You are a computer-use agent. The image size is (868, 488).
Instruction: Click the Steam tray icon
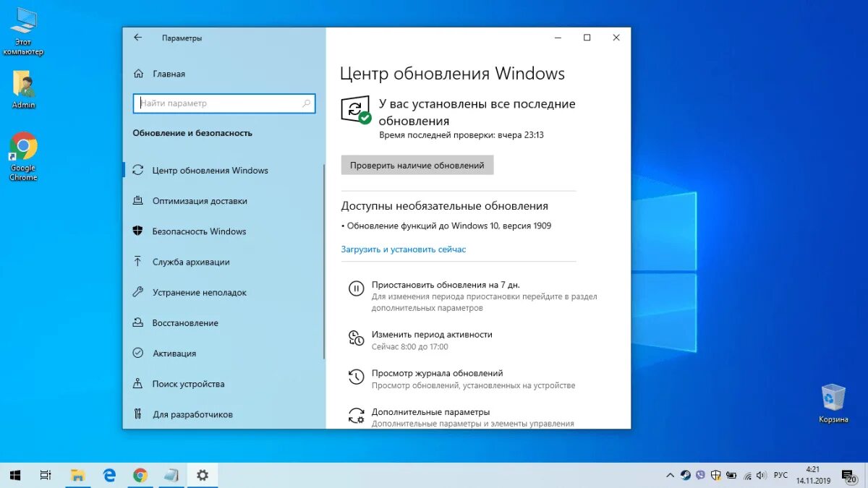(x=685, y=475)
